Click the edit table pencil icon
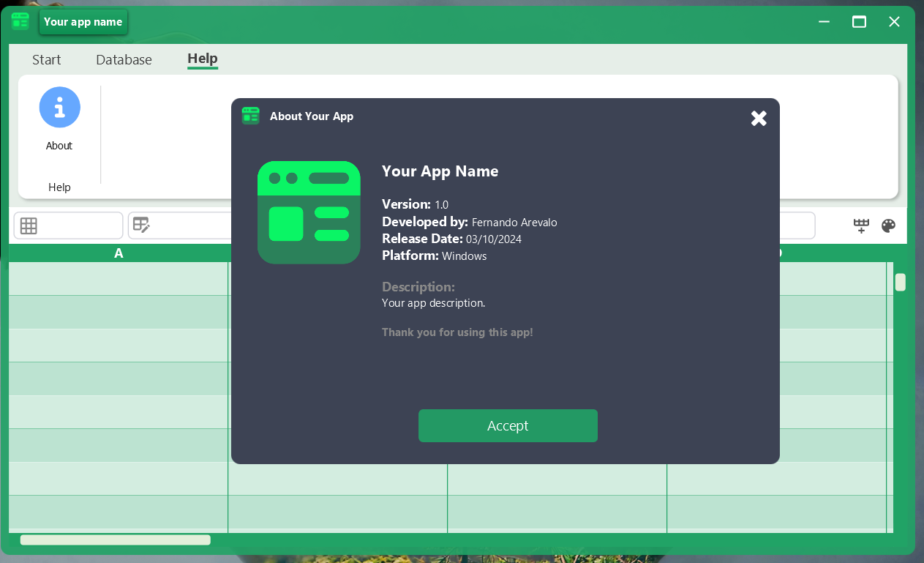Screen dimensions: 924x563 141,225
